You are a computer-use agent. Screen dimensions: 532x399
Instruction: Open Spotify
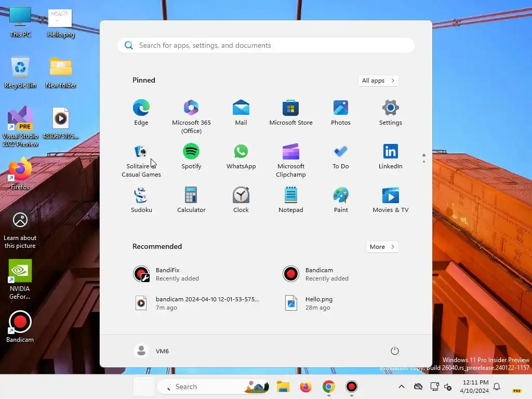click(x=191, y=156)
